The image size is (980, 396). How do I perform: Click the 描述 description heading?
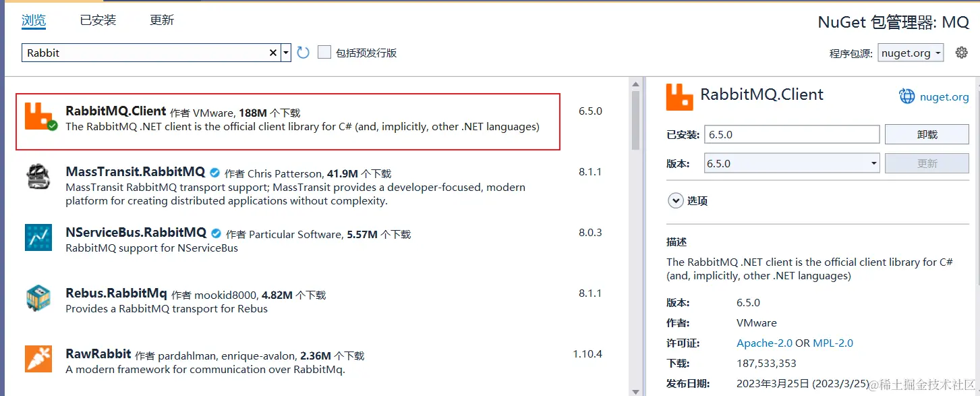[676, 242]
